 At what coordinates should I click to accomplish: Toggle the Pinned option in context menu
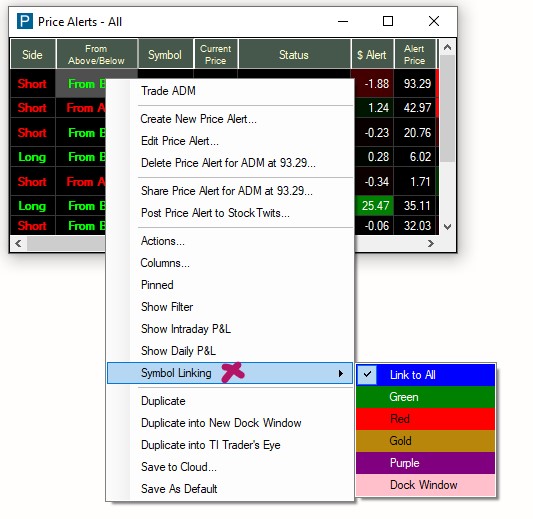pos(230,285)
